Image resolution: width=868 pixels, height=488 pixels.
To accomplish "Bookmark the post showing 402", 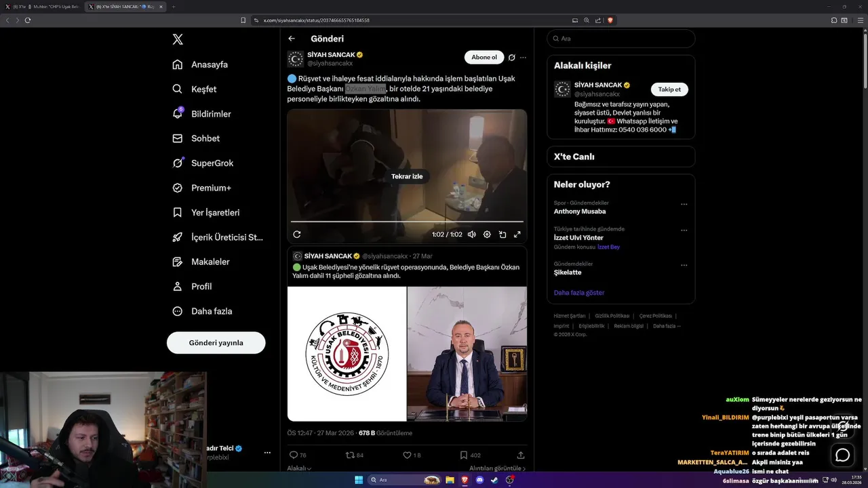I will point(470,455).
